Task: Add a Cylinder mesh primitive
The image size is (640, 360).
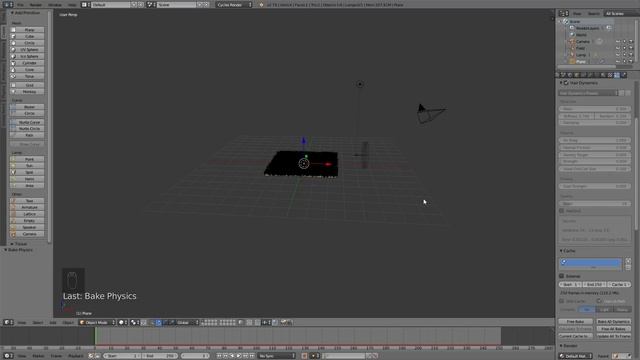Action: pos(27,63)
